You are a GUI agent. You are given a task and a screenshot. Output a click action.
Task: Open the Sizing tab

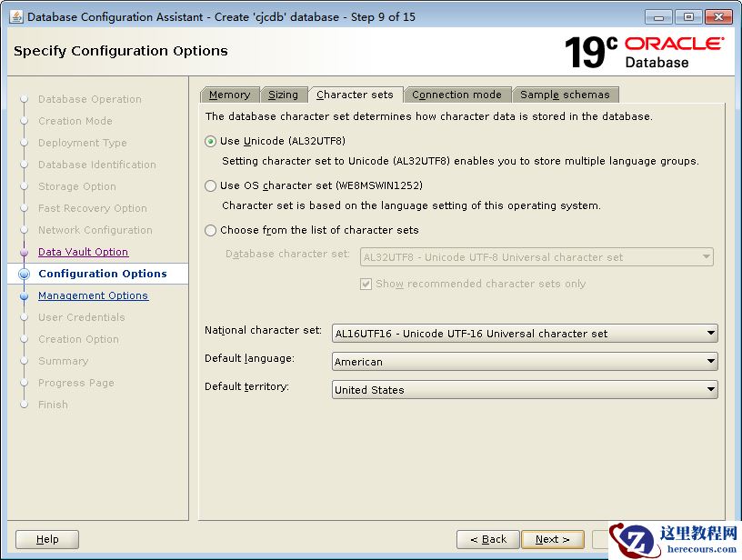[283, 95]
